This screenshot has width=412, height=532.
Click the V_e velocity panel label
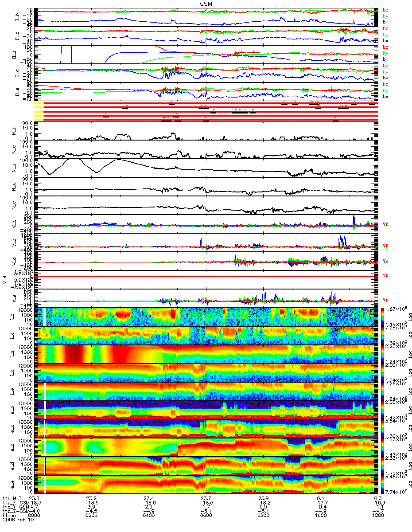pyautogui.click(x=14, y=299)
